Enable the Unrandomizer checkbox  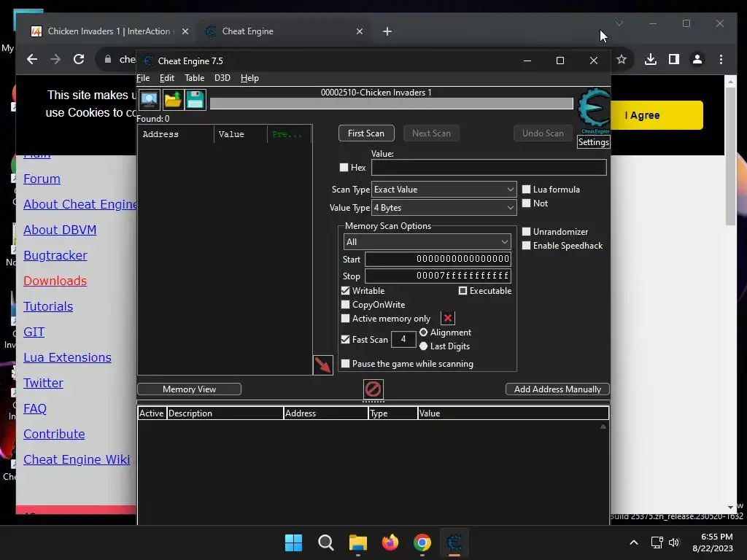pos(526,231)
